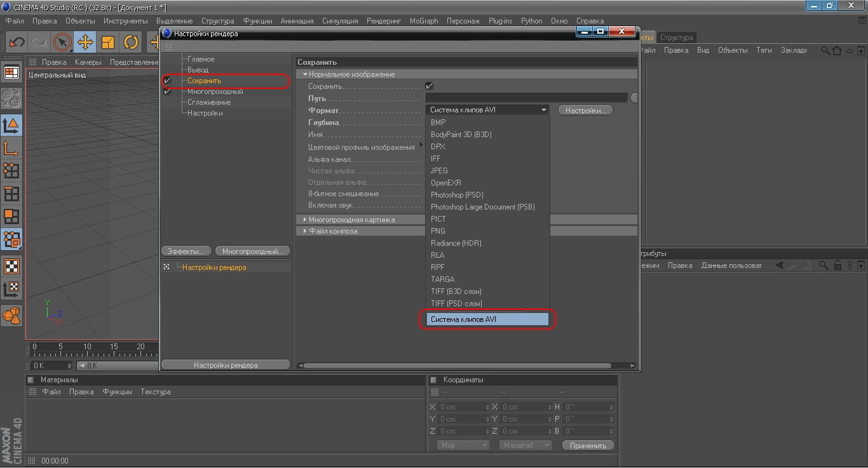
Task: Open the Масштаб dropdown in Coordinates
Action: click(525, 445)
